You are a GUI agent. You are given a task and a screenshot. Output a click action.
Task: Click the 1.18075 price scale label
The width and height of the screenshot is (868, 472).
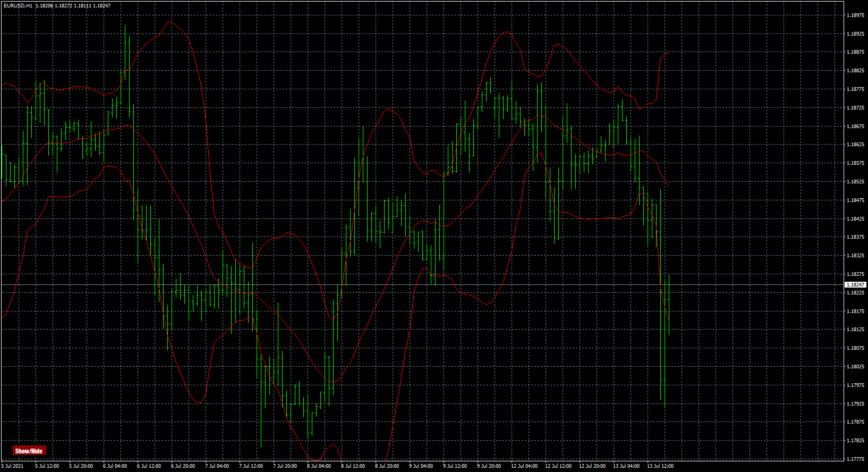pos(855,348)
